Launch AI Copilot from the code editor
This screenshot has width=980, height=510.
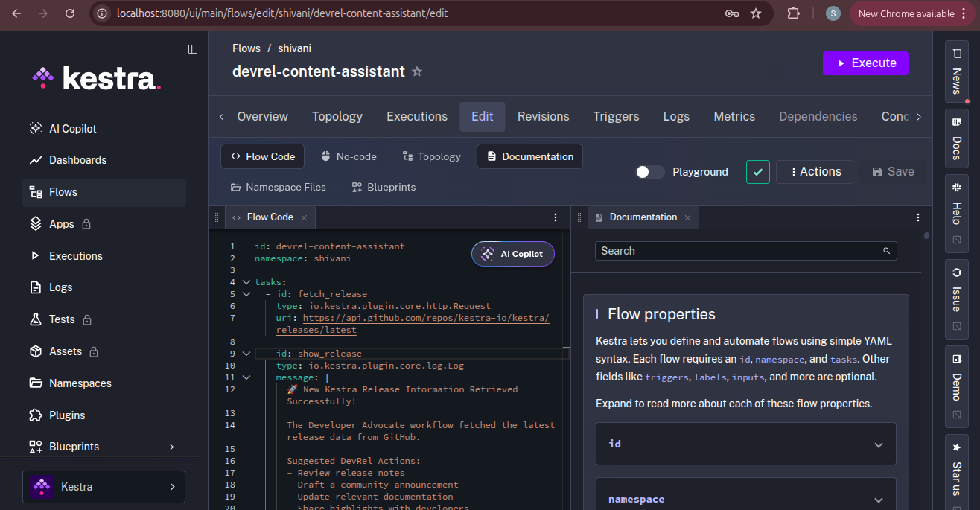pos(513,254)
